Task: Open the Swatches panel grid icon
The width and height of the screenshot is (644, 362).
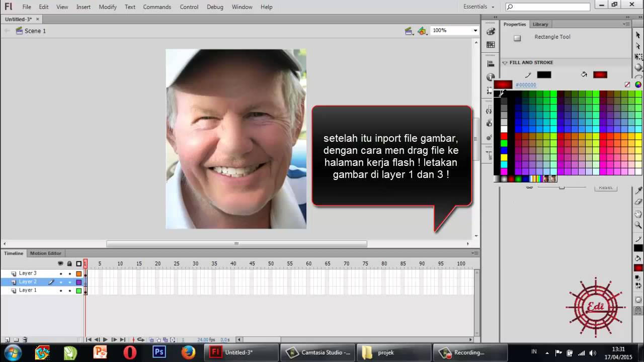Action: [x=491, y=45]
